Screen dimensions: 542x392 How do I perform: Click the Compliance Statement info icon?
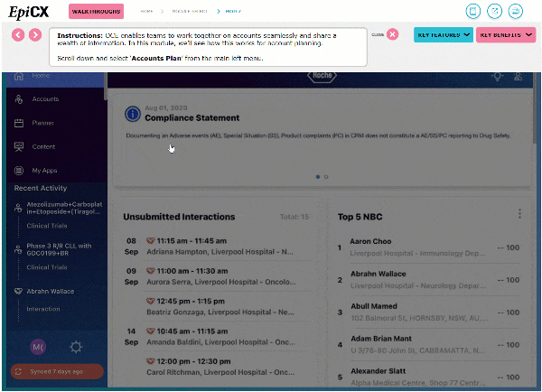tap(133, 114)
